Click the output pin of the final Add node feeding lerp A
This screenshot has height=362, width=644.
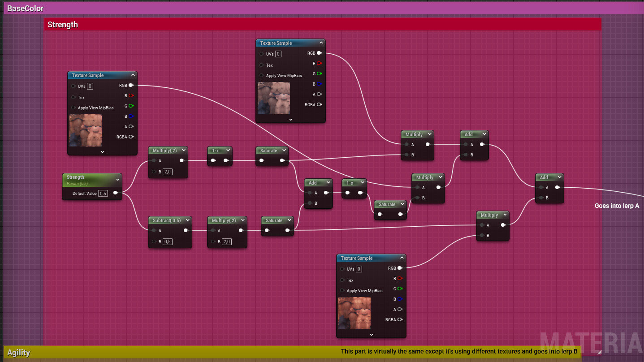pyautogui.click(x=557, y=187)
